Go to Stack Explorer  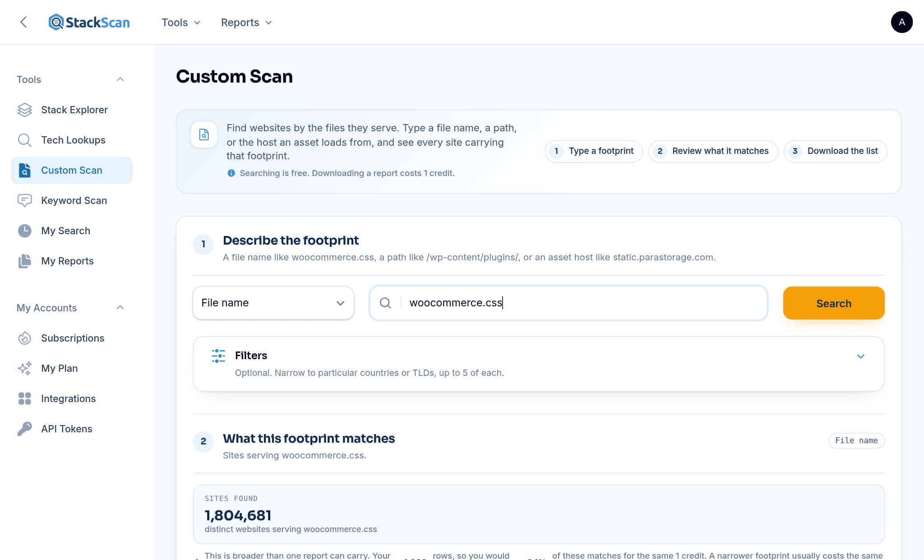click(72, 110)
